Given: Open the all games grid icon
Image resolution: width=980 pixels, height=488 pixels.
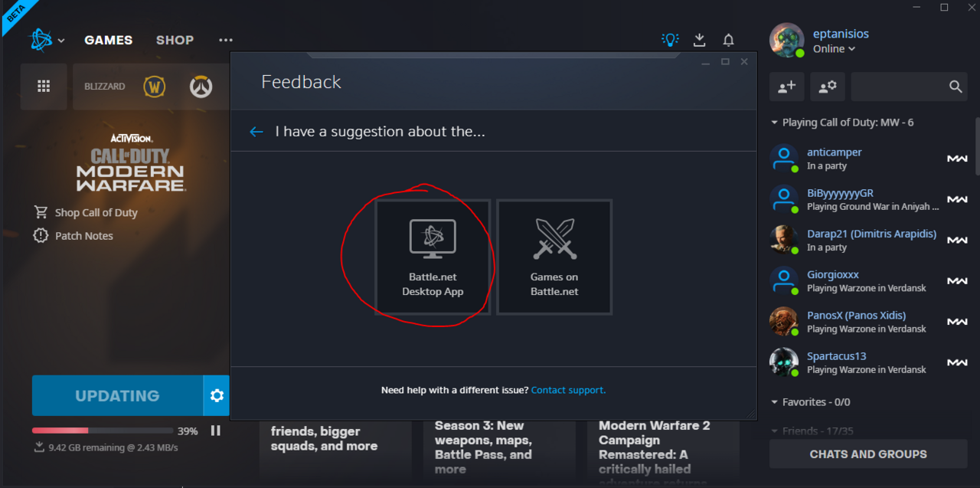Looking at the screenshot, I should click(x=44, y=87).
